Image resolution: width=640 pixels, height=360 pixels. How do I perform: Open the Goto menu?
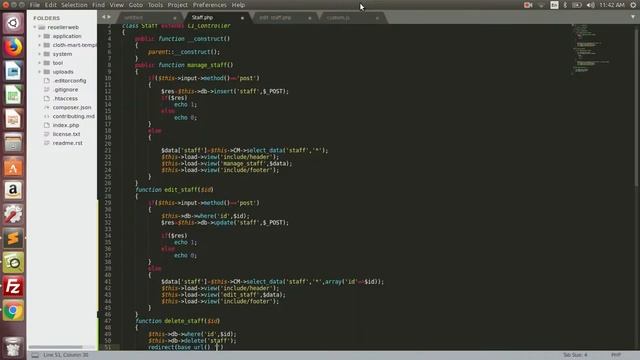coord(136,5)
